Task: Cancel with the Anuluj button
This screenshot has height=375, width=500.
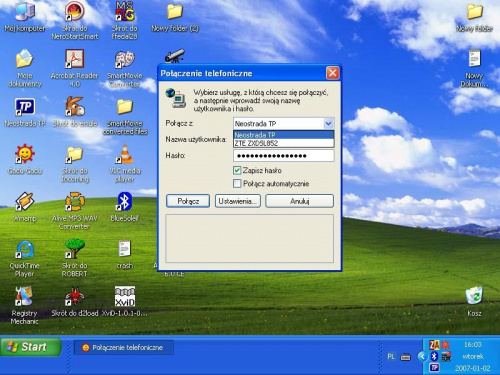Action: (x=299, y=201)
